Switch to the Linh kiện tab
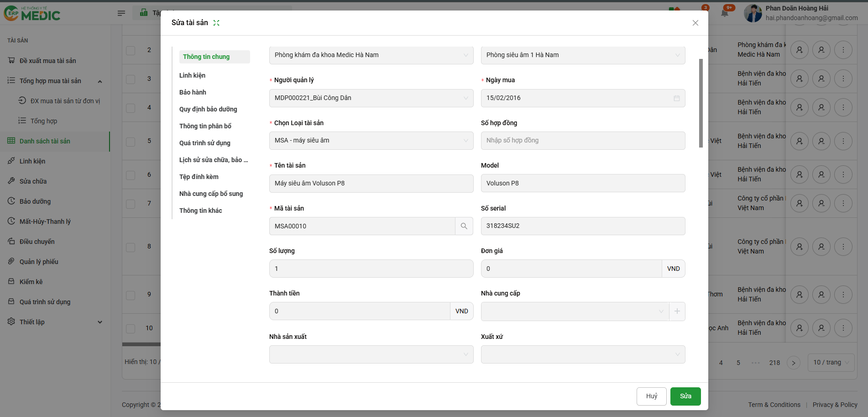 point(192,75)
